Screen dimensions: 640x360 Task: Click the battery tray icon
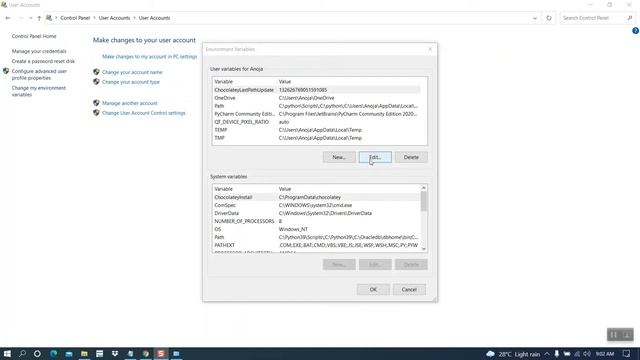pyautogui.click(x=567, y=354)
